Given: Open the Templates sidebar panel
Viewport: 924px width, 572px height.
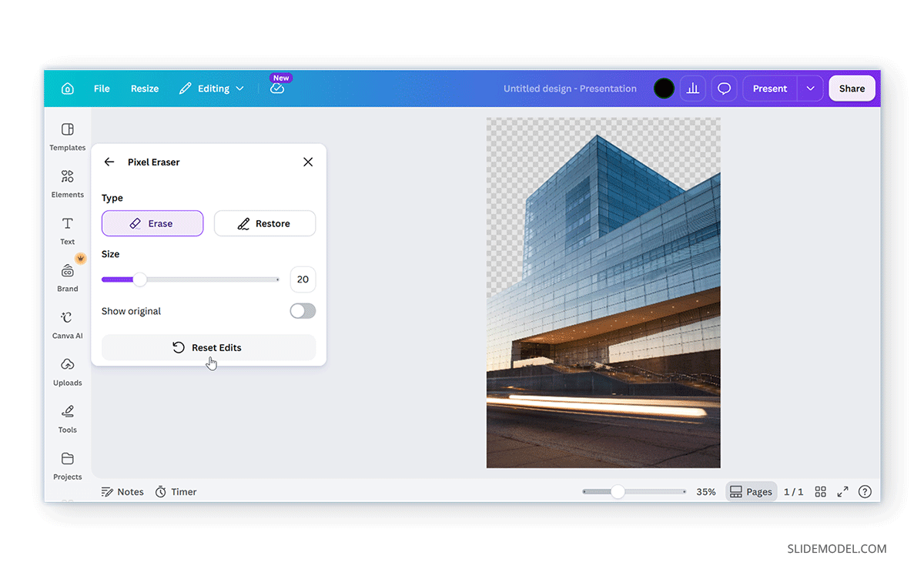Looking at the screenshot, I should click(68, 137).
